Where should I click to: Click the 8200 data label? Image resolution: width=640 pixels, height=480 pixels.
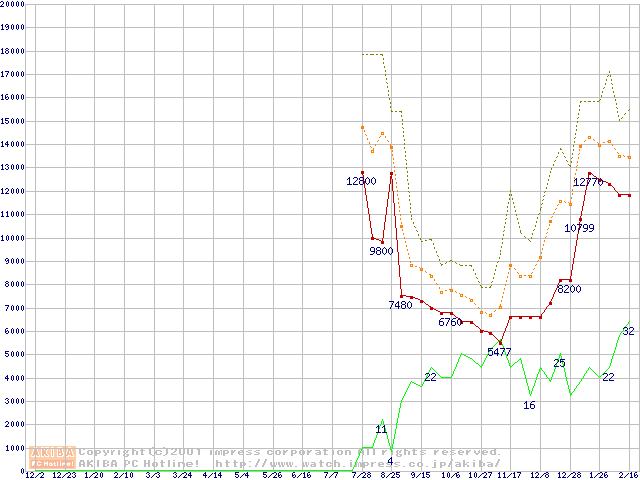point(569,289)
